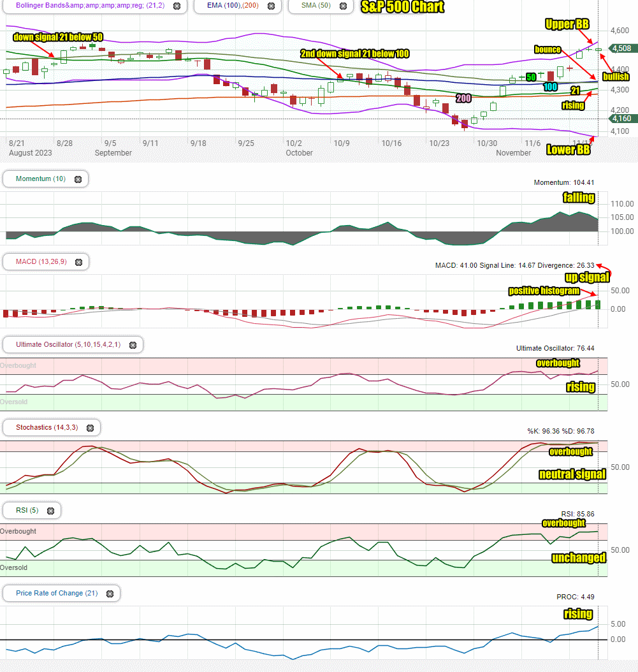Remove the RSI (5) panel
Viewport: 638px width, 672px height.
point(50,511)
